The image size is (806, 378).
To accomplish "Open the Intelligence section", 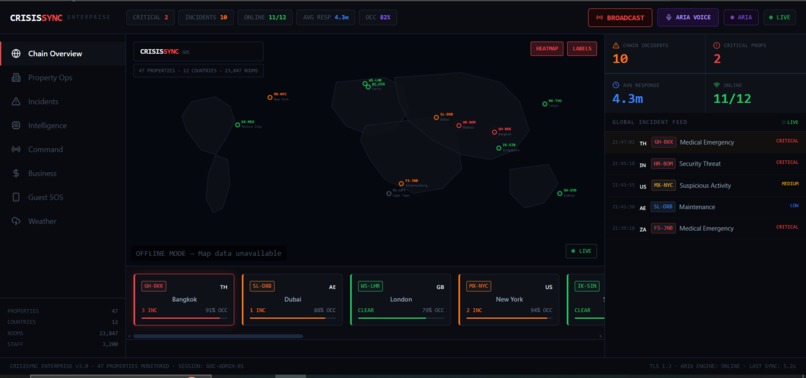I will pos(63,125).
